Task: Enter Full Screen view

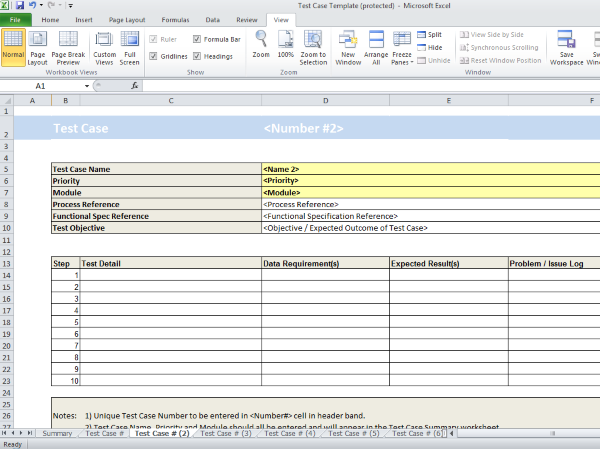Action: [x=130, y=47]
